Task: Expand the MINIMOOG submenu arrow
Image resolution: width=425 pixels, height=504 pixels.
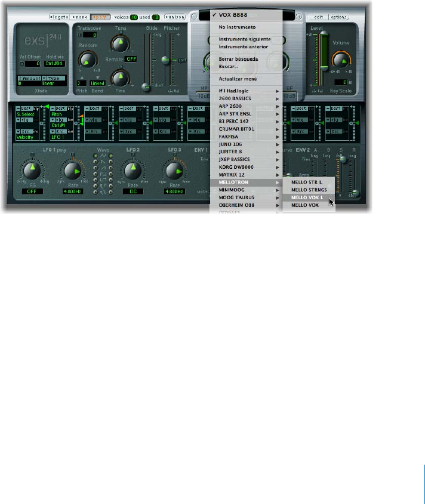Action: (x=278, y=190)
